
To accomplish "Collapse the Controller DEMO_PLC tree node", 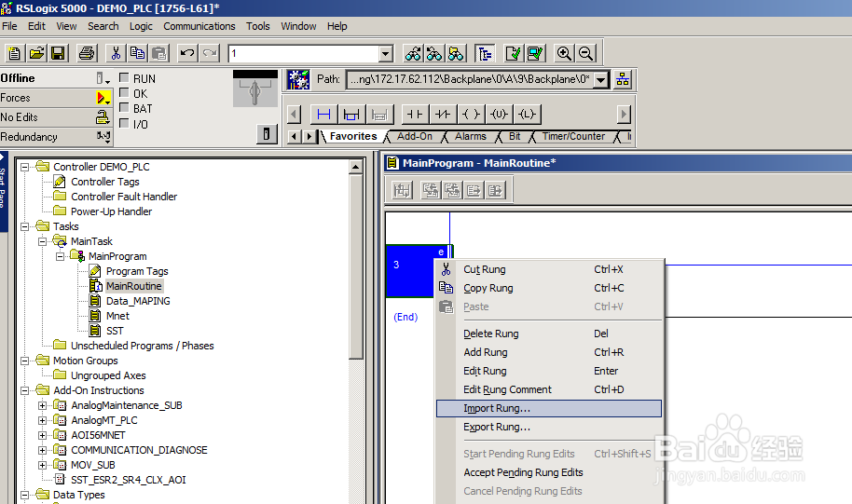I will pyautogui.click(x=25, y=168).
